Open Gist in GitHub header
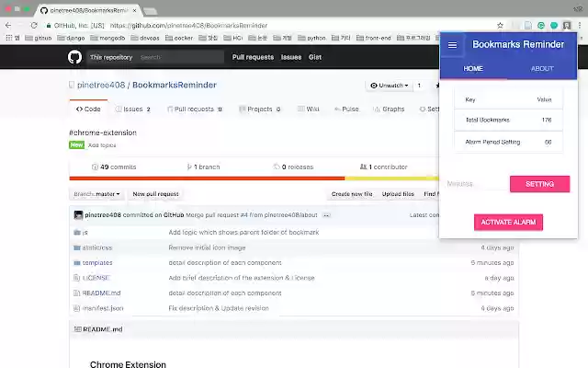588x368 pixels. (315, 57)
